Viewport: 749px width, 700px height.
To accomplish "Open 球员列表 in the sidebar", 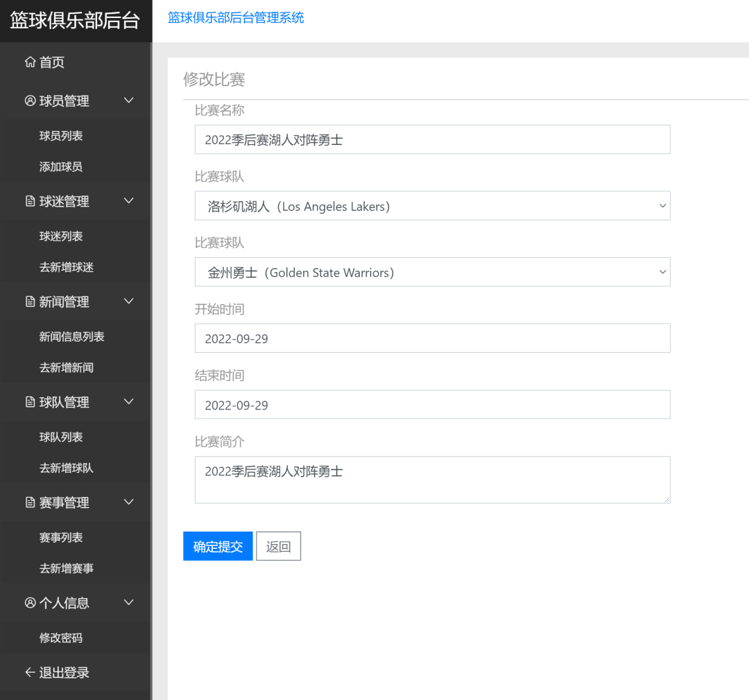I will click(x=61, y=136).
